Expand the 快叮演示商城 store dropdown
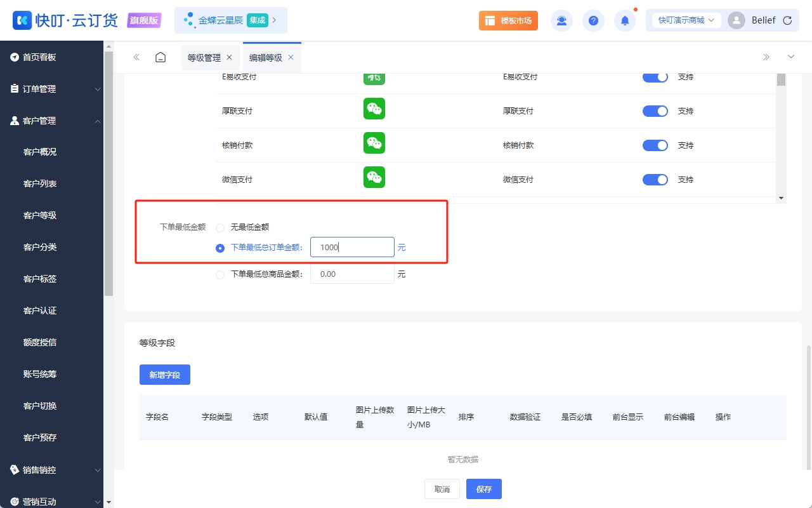 (686, 20)
